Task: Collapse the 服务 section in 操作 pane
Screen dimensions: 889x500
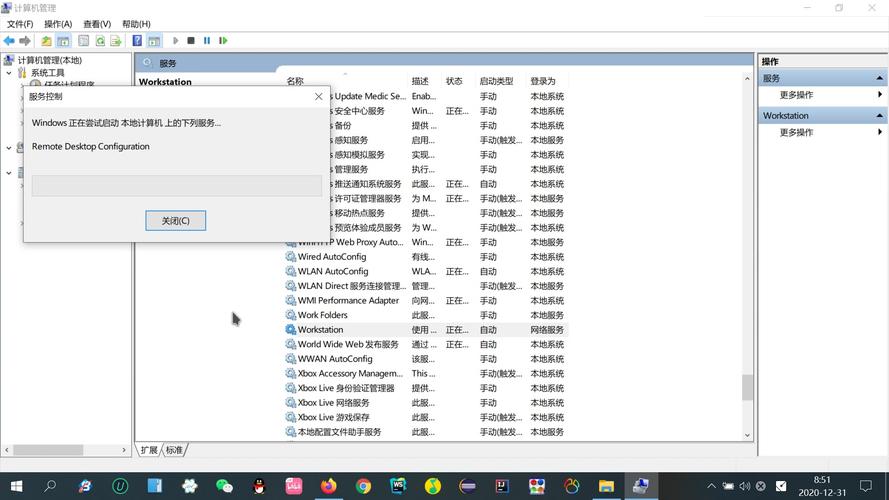Action: point(879,78)
